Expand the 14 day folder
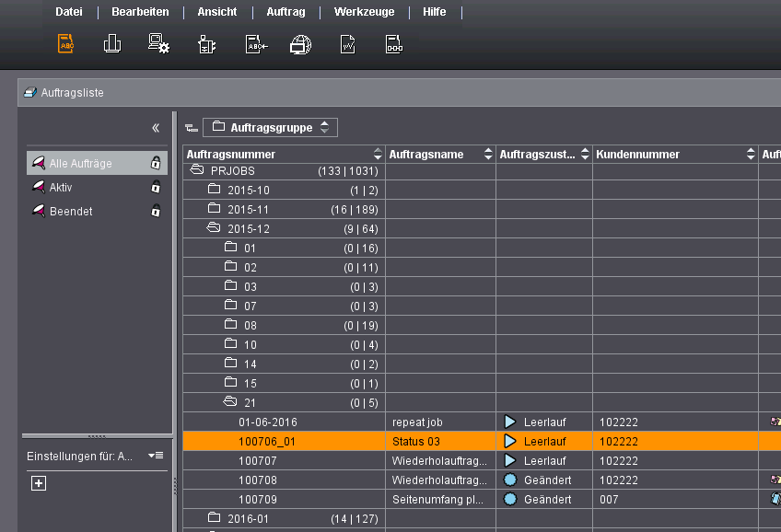The height and width of the screenshot is (532, 781). click(x=230, y=363)
